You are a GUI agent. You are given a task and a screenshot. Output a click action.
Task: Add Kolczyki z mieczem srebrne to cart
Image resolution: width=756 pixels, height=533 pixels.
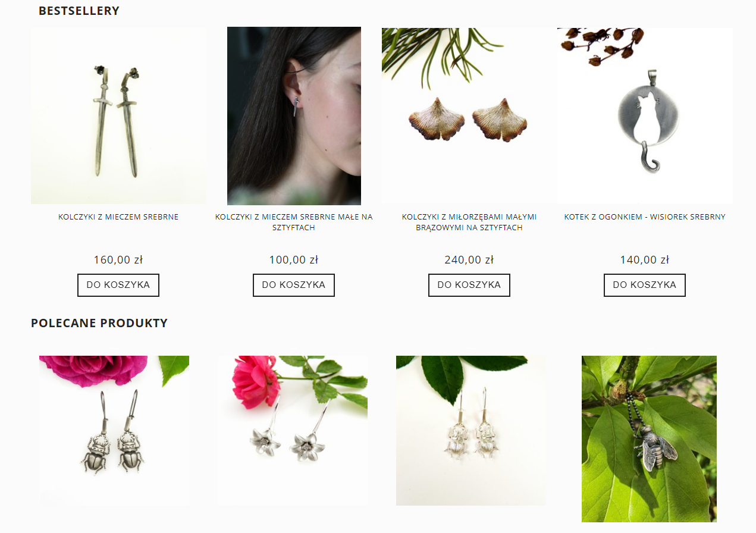pyautogui.click(x=118, y=285)
